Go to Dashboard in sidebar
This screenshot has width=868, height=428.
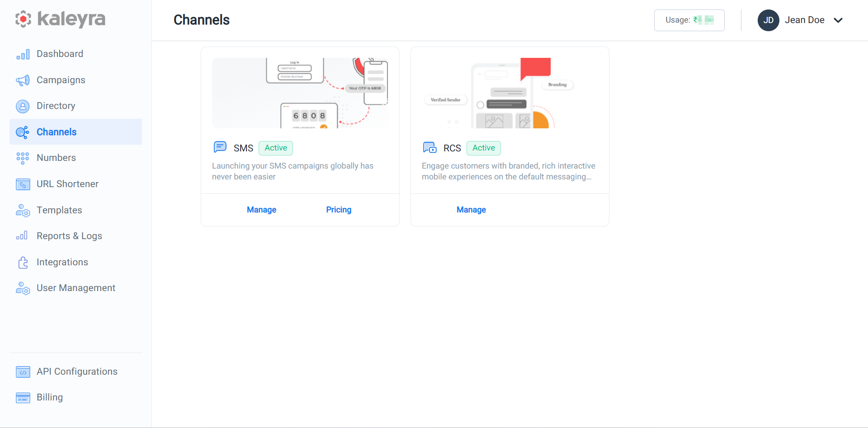click(x=75, y=54)
